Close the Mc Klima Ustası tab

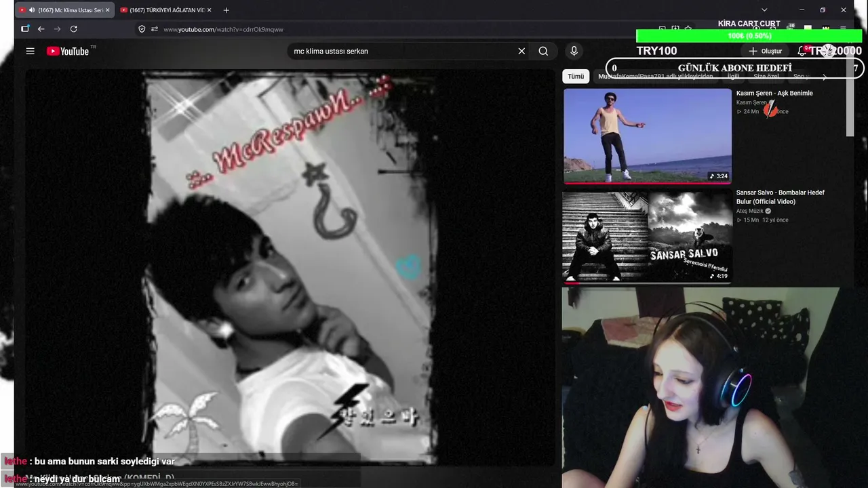click(x=107, y=10)
